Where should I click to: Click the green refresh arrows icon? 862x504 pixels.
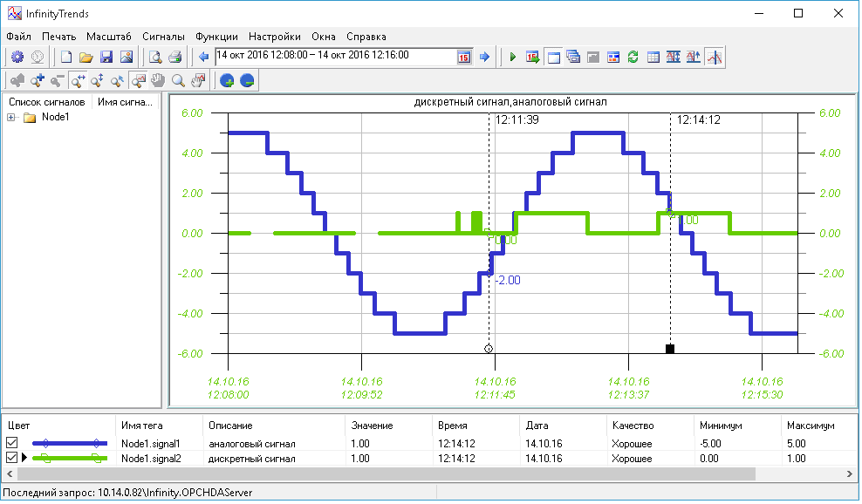point(633,57)
